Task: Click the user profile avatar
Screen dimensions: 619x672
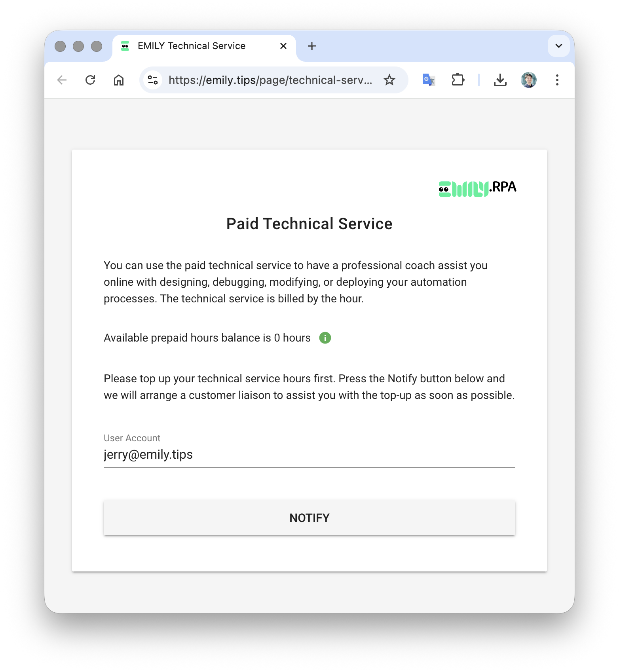Action: (529, 80)
